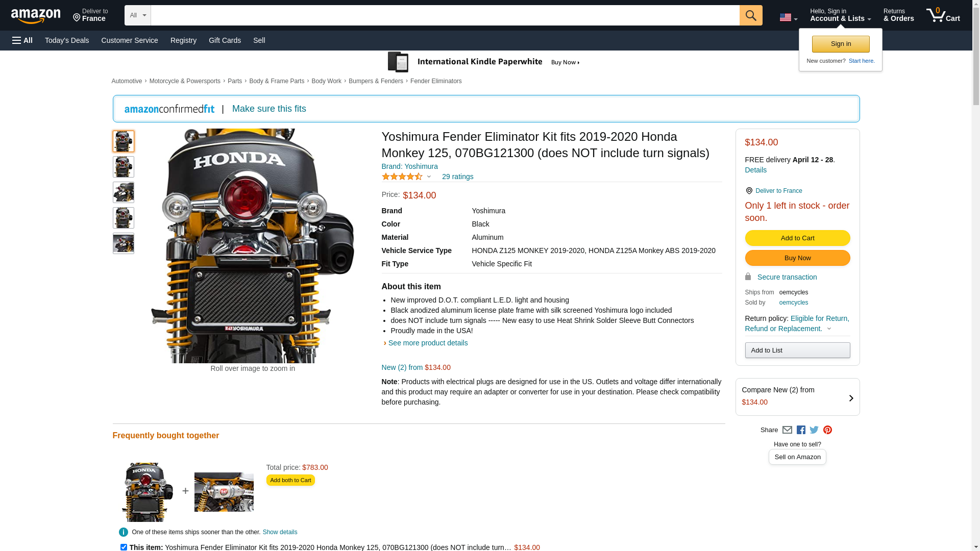
Task: Go to Gift Cards
Action: (x=225, y=40)
